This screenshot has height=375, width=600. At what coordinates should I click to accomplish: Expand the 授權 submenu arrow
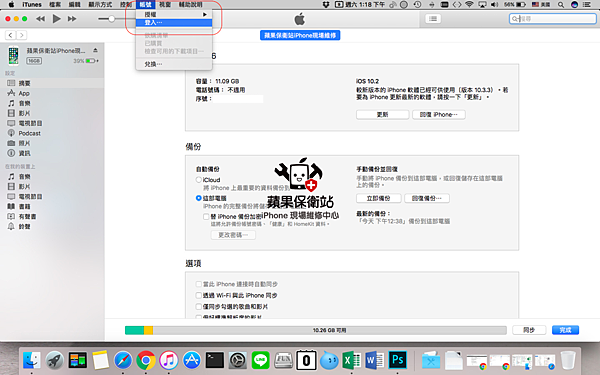point(205,15)
